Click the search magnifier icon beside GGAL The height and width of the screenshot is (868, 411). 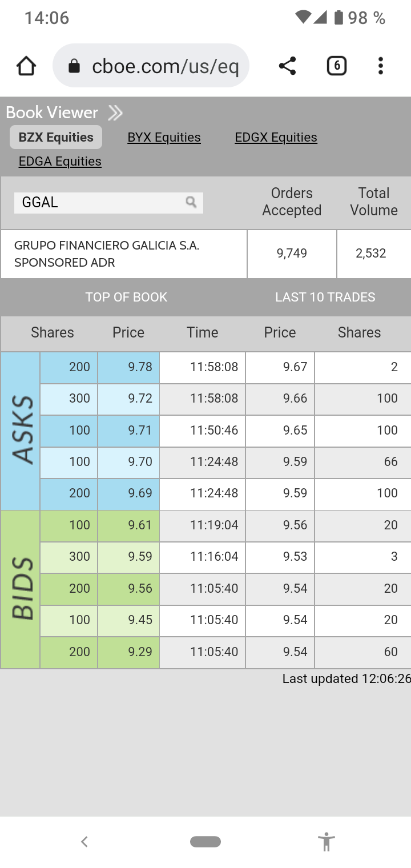[191, 202]
